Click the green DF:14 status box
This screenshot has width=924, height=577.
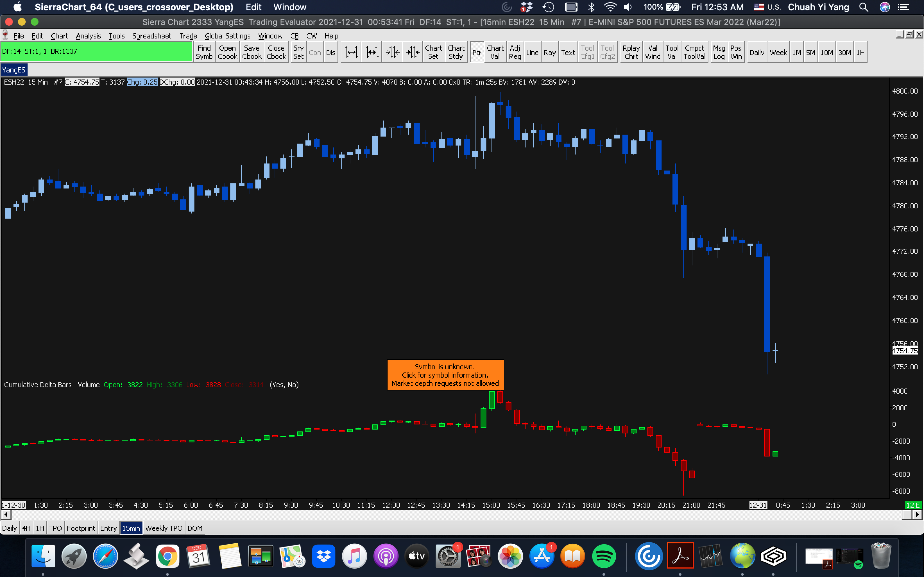point(96,52)
